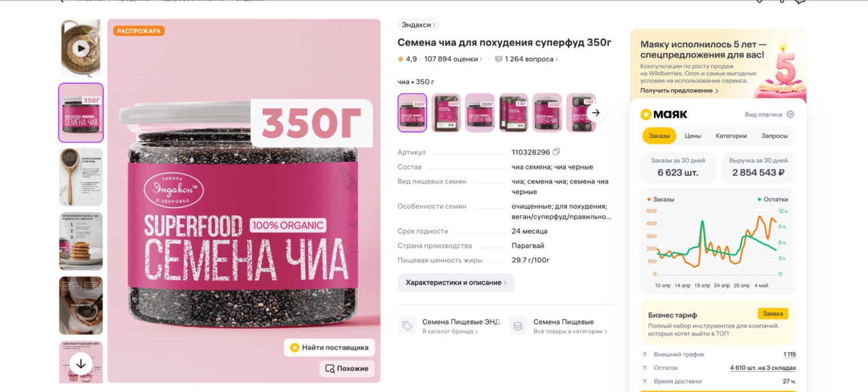This screenshot has height=392, width=868.
Task: Open the Эндакси brand chip
Action: point(418,25)
